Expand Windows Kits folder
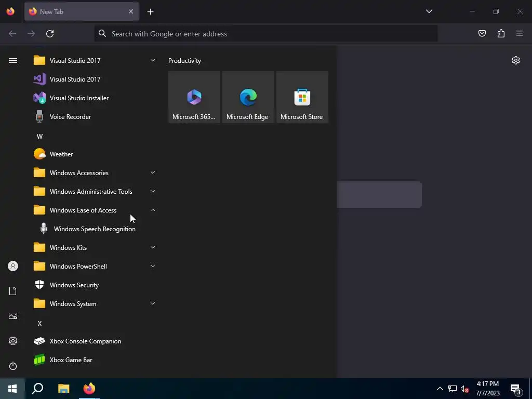532x399 pixels. point(94,248)
